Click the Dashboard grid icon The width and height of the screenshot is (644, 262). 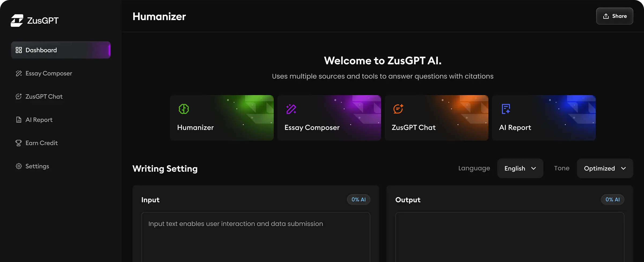(x=19, y=50)
